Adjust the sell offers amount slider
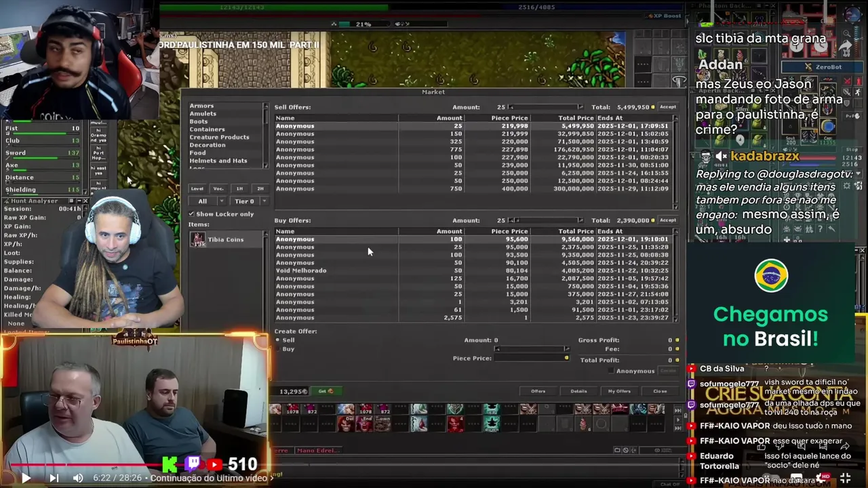The image size is (868, 488). point(547,107)
